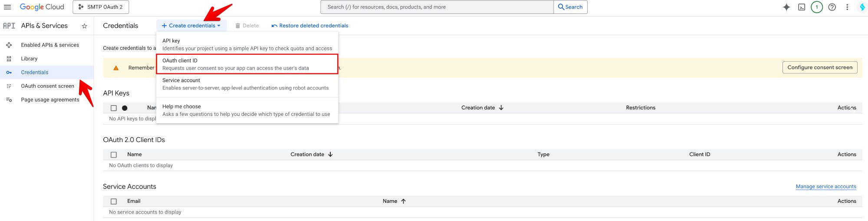Screen dimensions: 868x221
Task: Toggle the OAuth 2.0 Client IDs checkbox
Action: tap(114, 155)
